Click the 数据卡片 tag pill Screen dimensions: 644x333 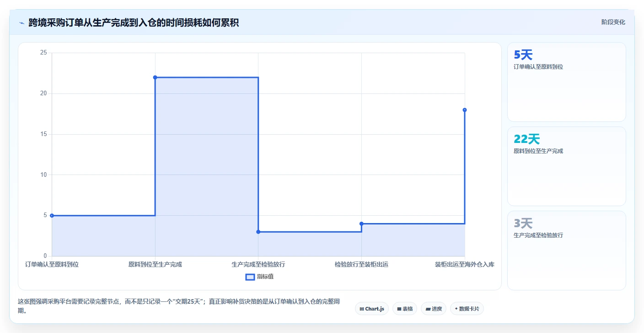(x=467, y=309)
